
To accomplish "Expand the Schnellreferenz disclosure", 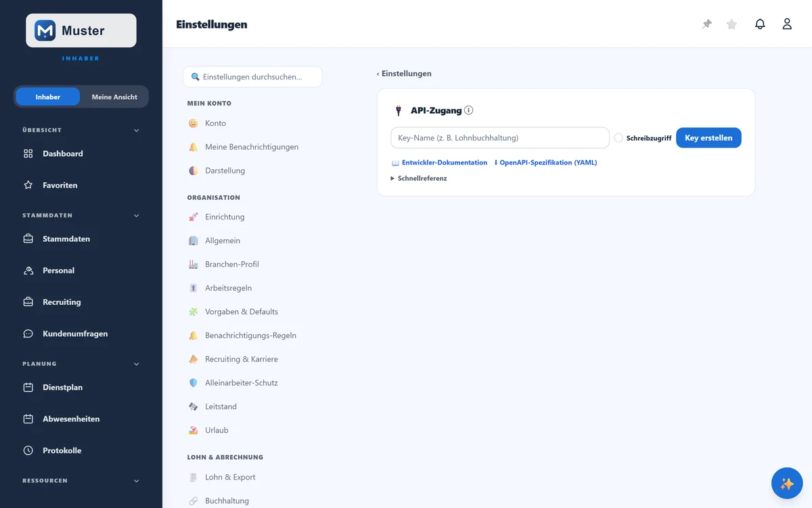I will tap(419, 178).
